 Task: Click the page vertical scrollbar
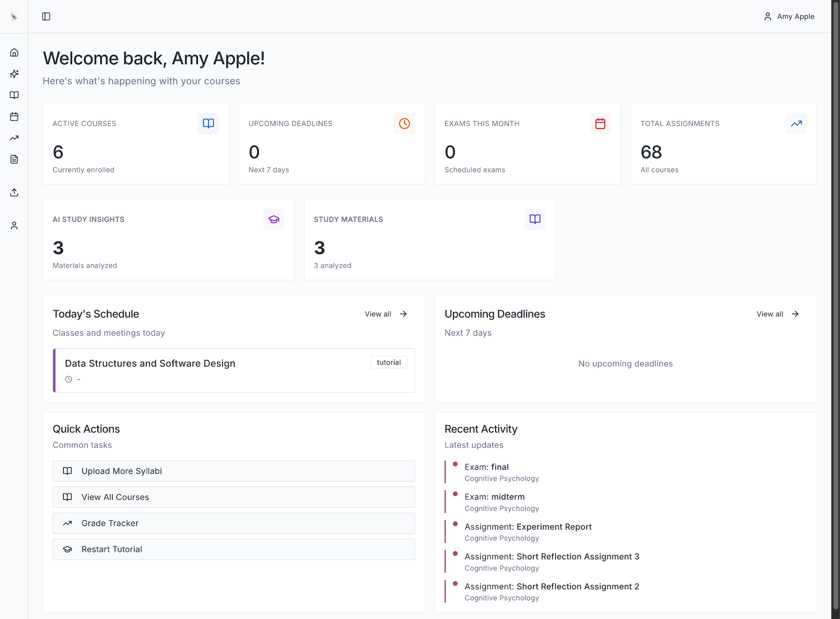[835, 306]
